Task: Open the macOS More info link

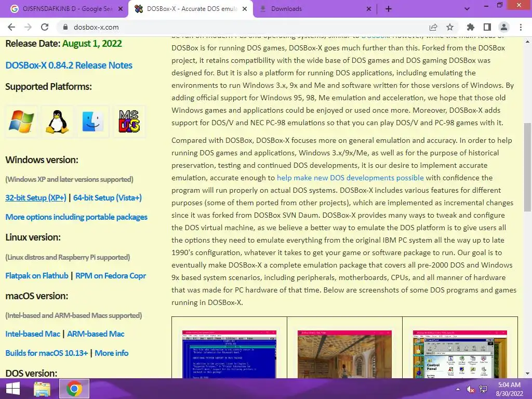Action: [112, 353]
